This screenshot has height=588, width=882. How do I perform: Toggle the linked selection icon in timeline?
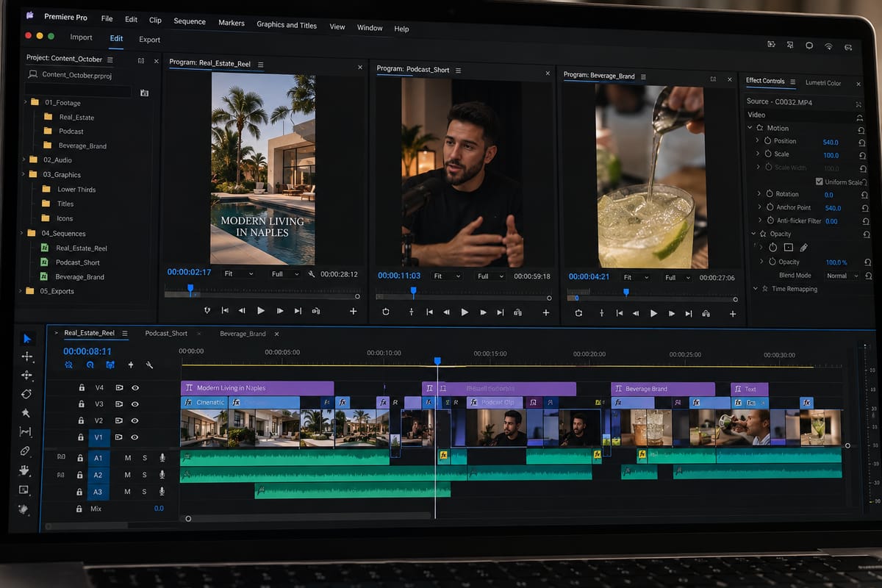click(110, 365)
